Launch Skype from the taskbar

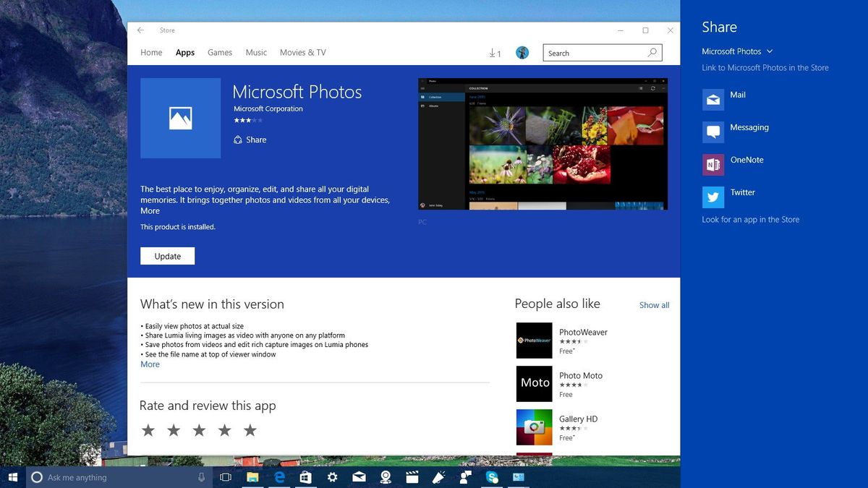[492, 477]
